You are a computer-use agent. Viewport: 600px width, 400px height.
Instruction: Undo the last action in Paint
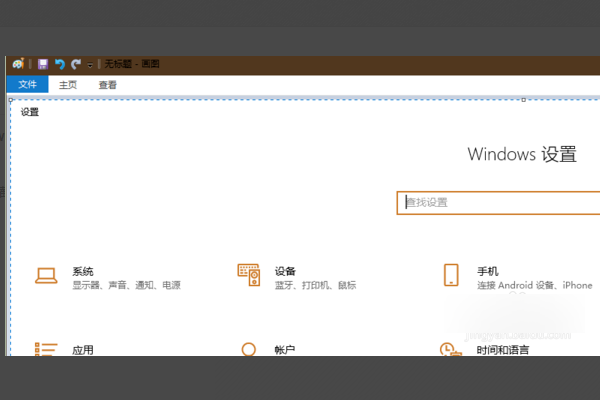coord(59,64)
